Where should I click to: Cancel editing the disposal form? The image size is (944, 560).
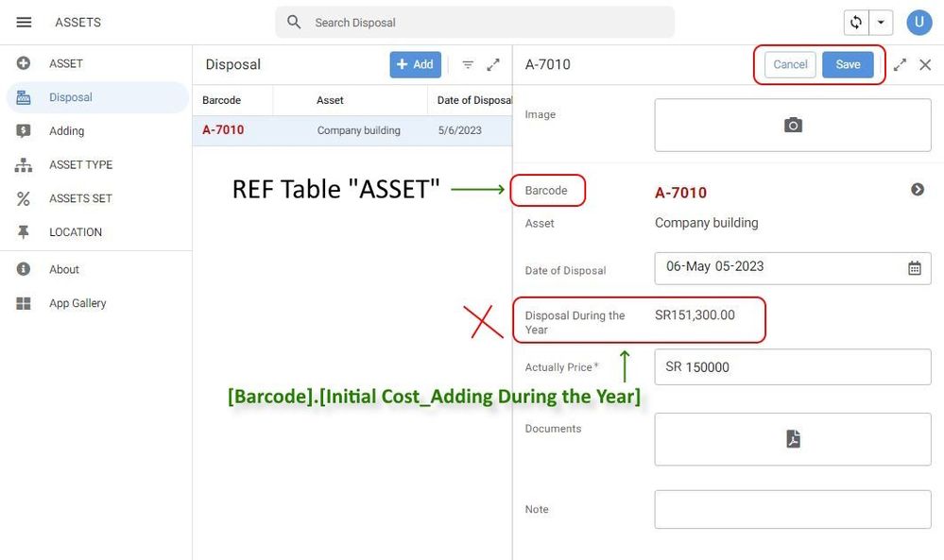tap(790, 64)
